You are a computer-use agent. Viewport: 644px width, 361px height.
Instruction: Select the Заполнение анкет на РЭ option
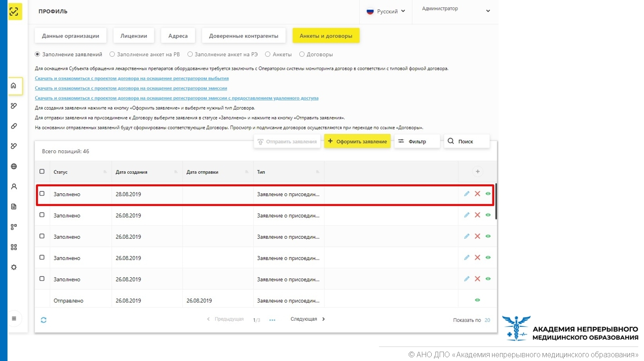[x=190, y=54]
